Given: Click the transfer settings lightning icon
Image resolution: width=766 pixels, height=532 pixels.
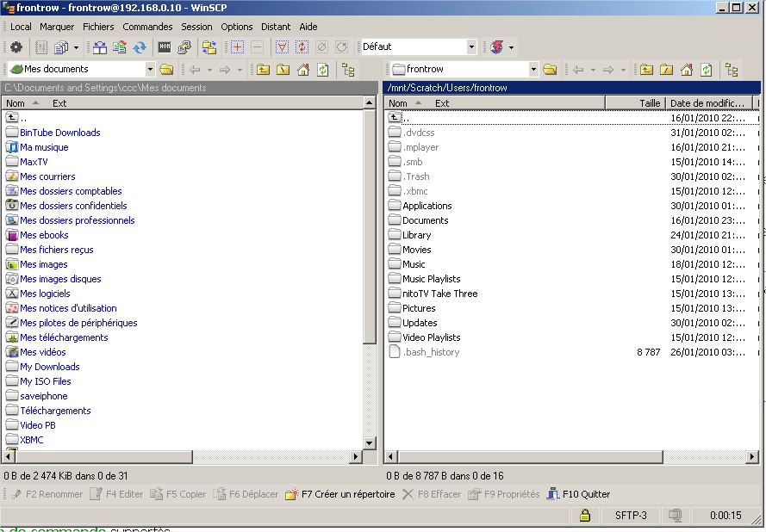Looking at the screenshot, I should tap(497, 47).
